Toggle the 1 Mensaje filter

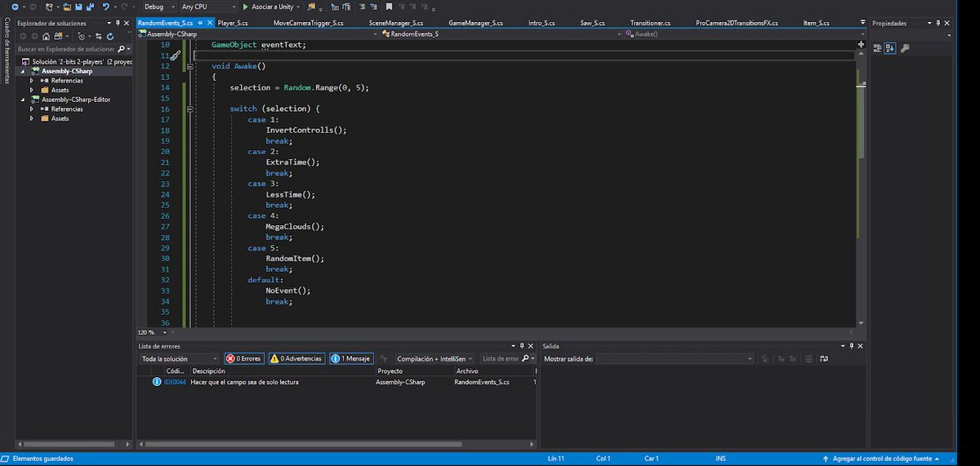(x=351, y=358)
